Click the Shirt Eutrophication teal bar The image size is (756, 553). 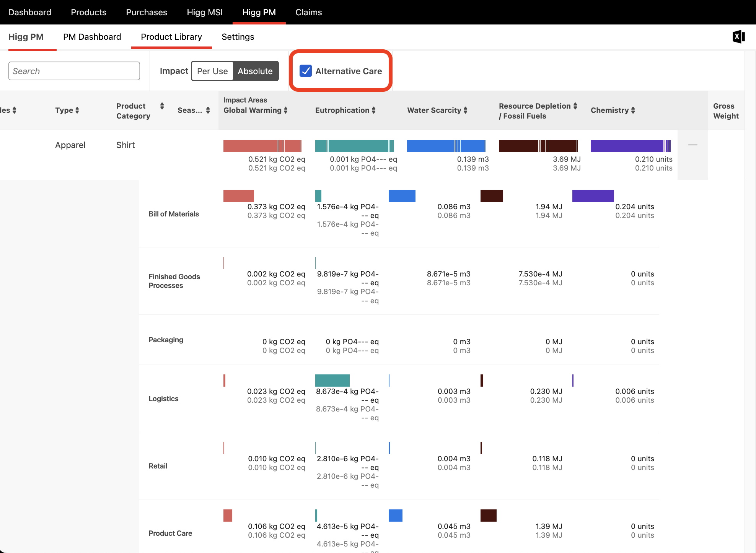click(x=354, y=146)
